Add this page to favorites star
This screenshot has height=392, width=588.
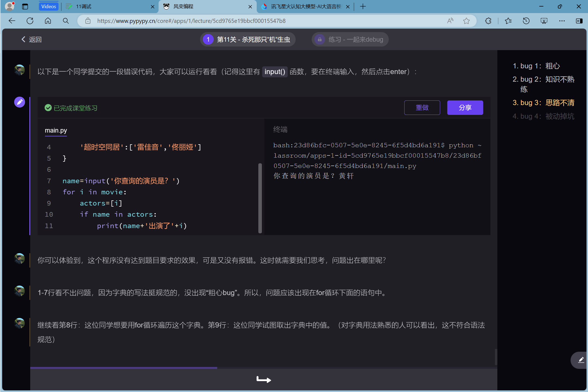466,21
